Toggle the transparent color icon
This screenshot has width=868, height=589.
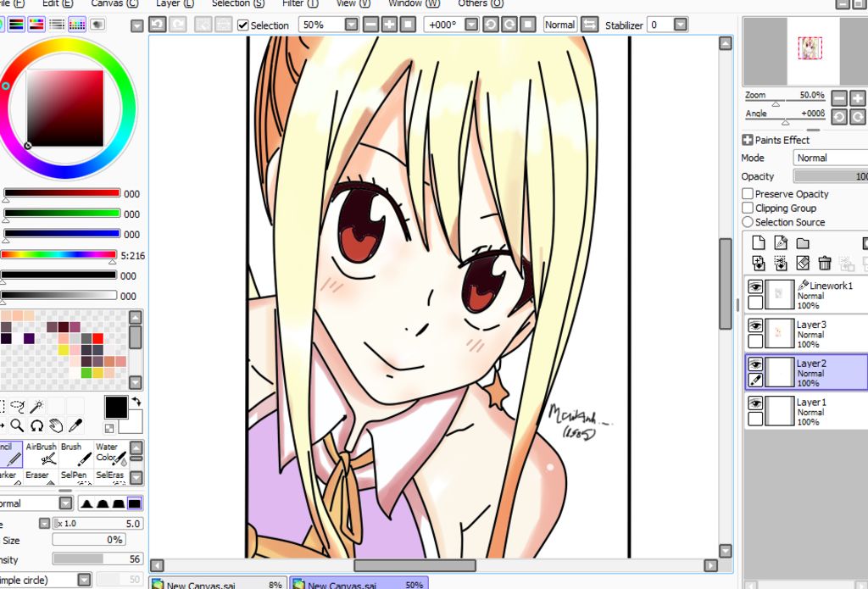pyautogui.click(x=109, y=428)
